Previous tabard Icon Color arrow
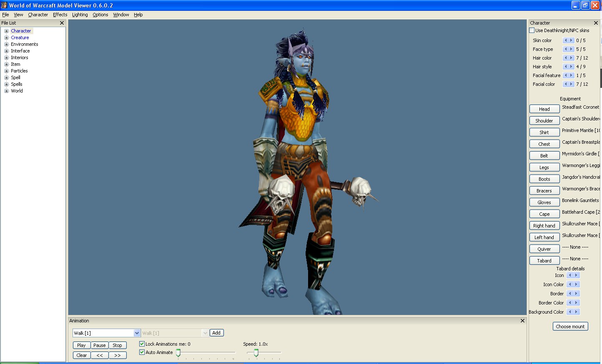 [570, 284]
